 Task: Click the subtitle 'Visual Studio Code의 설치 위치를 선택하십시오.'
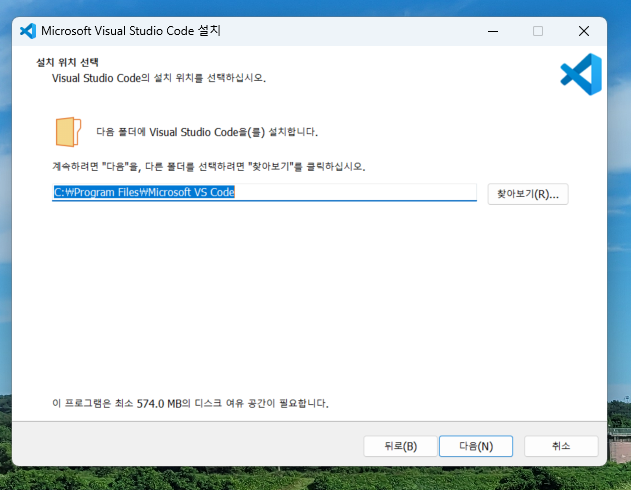coord(159,78)
